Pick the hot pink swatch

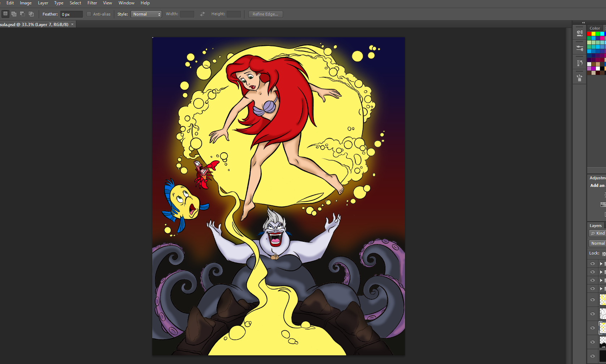602,38
